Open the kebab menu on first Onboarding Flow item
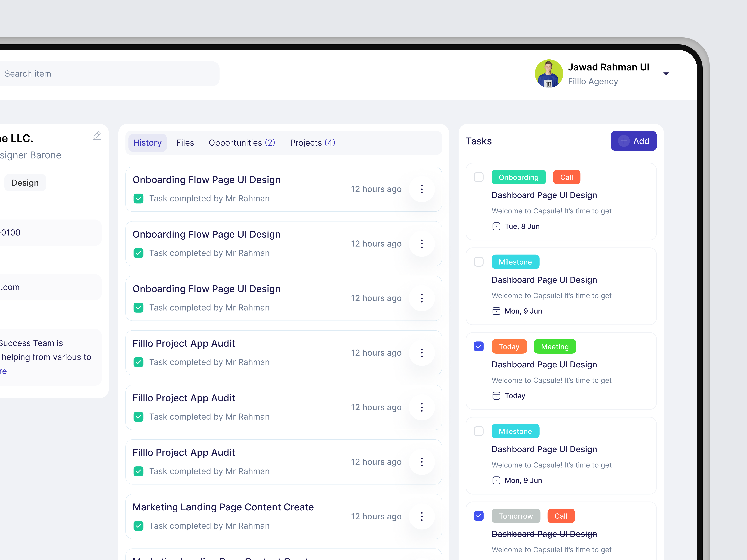 point(422,189)
